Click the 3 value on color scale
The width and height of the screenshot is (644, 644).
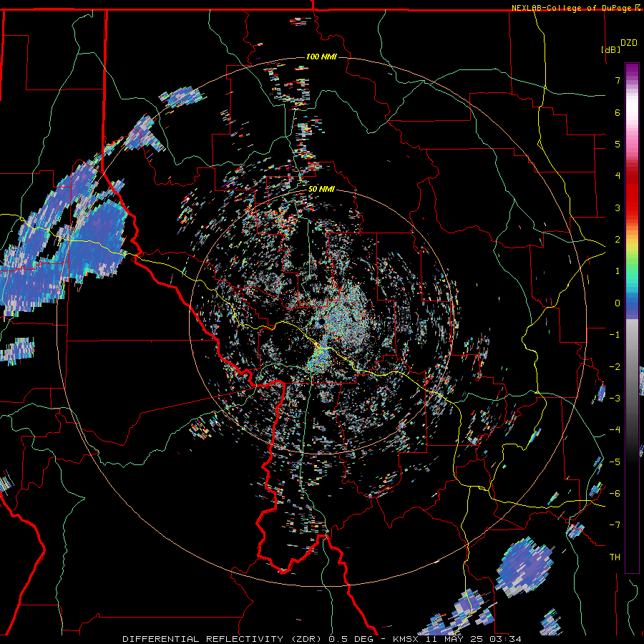tap(618, 208)
